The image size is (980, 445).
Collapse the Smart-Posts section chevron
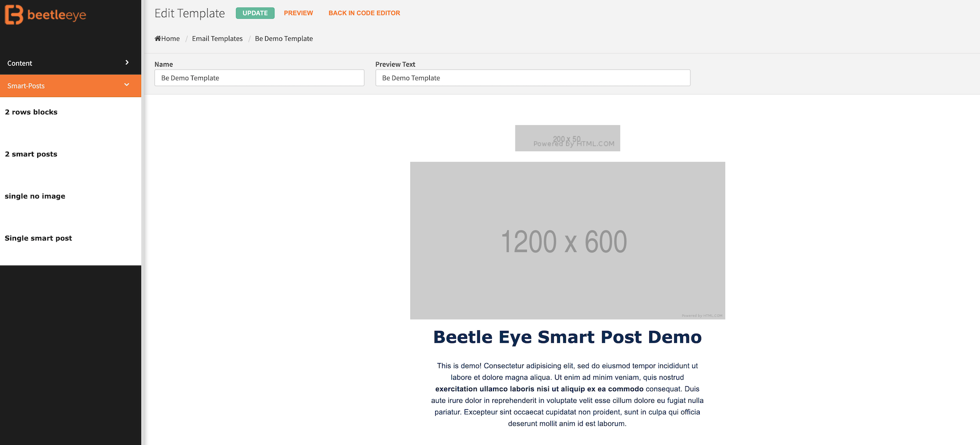pyautogui.click(x=127, y=85)
